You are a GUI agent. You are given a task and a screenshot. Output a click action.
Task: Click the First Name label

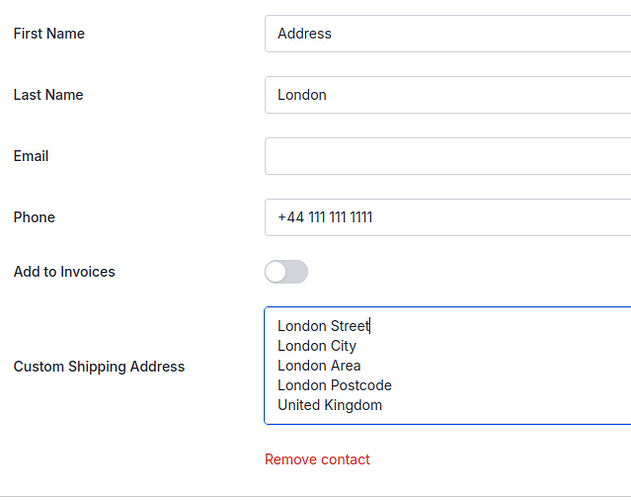click(49, 33)
